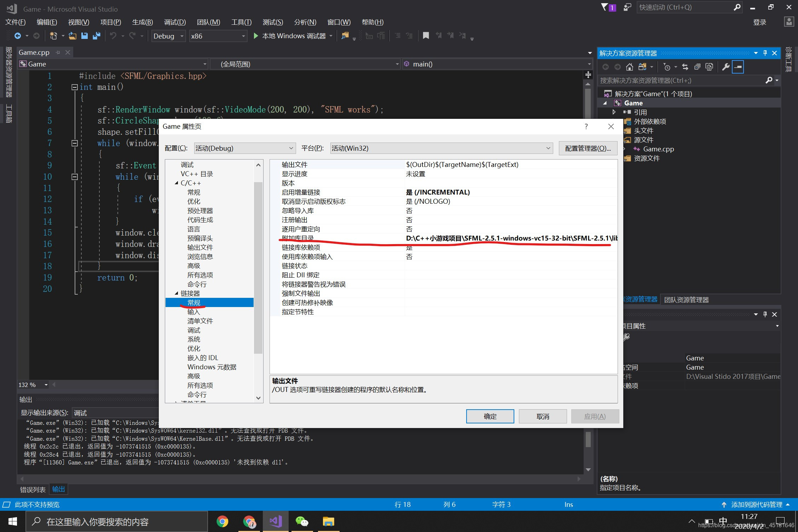The height and width of the screenshot is (532, 798).
Task: Collapse the outer while block at line 7
Action: tap(75, 143)
